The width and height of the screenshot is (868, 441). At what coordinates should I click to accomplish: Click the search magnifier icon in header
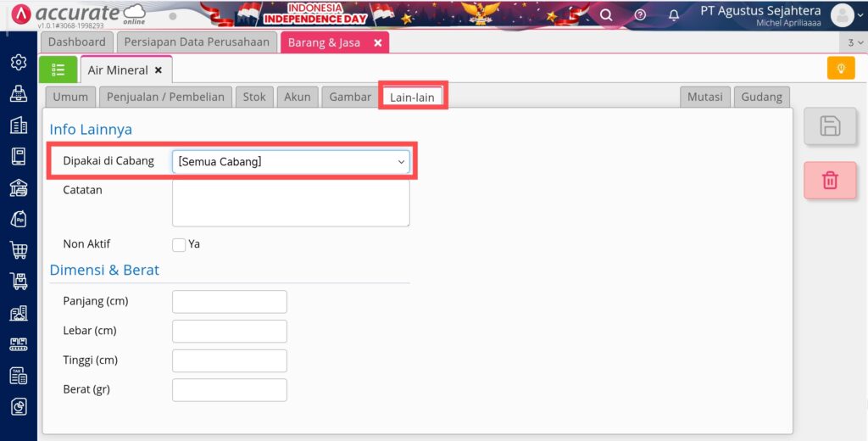click(606, 15)
